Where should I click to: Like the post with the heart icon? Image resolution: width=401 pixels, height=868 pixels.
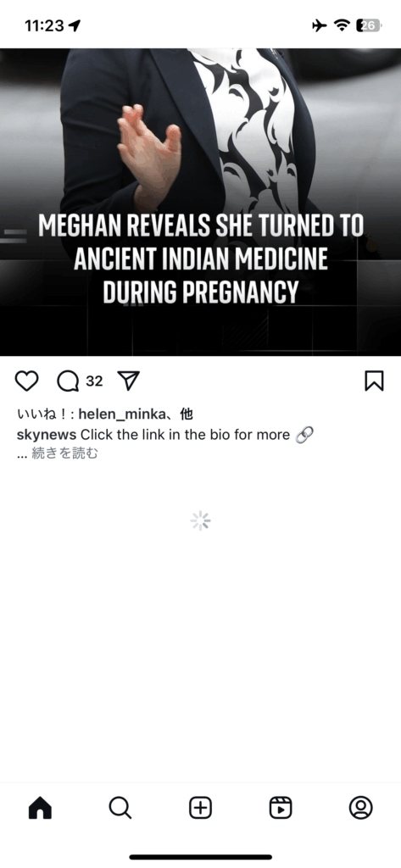(x=26, y=381)
